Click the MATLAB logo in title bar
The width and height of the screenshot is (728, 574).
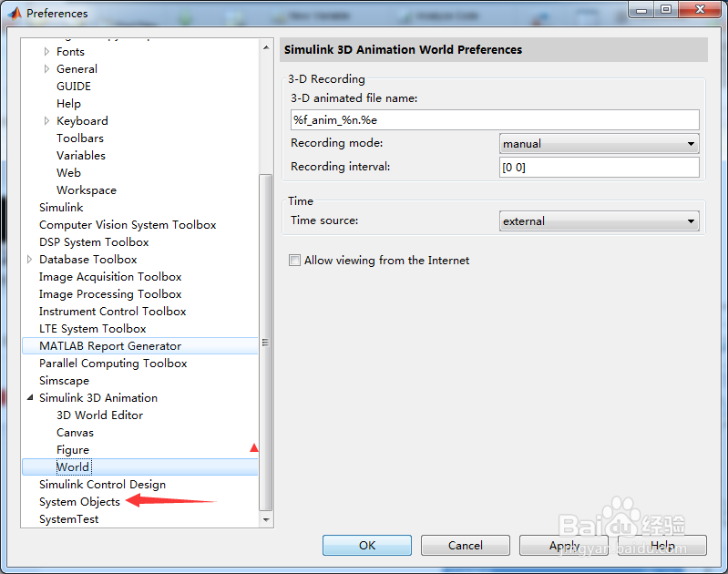point(15,13)
